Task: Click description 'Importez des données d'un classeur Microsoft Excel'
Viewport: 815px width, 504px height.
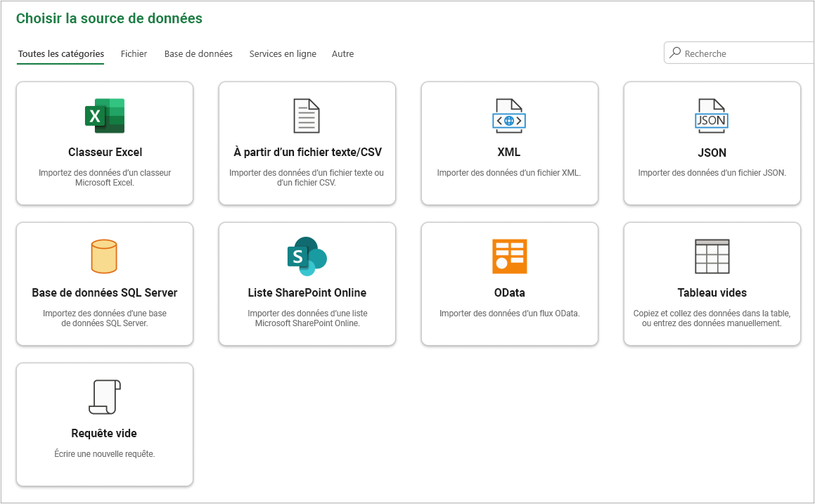Action: click(x=105, y=178)
